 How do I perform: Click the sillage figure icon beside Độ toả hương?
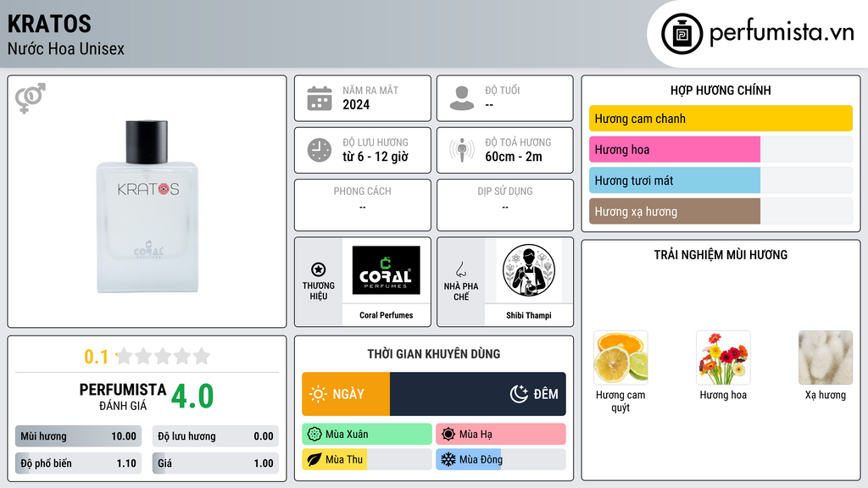click(x=462, y=150)
